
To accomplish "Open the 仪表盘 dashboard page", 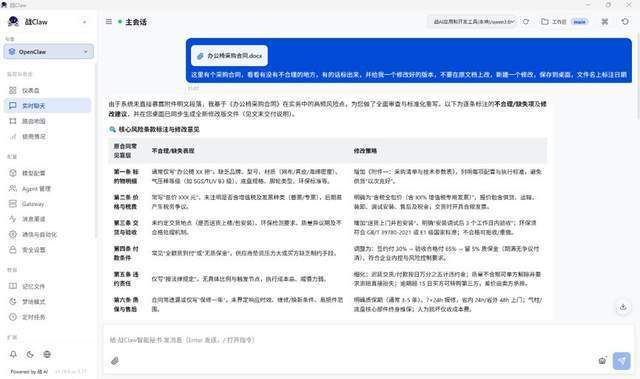I will coord(48,90).
